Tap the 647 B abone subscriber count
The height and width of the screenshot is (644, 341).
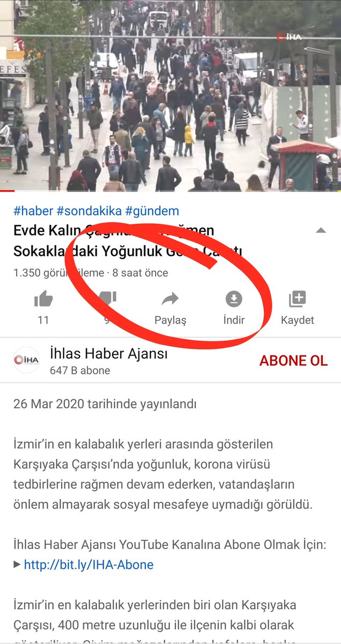80,370
